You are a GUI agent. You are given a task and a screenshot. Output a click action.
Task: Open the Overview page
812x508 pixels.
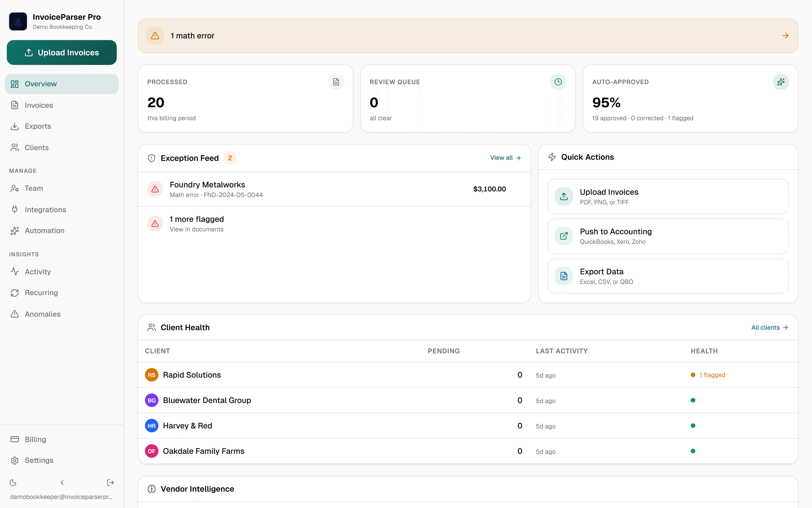coord(62,84)
